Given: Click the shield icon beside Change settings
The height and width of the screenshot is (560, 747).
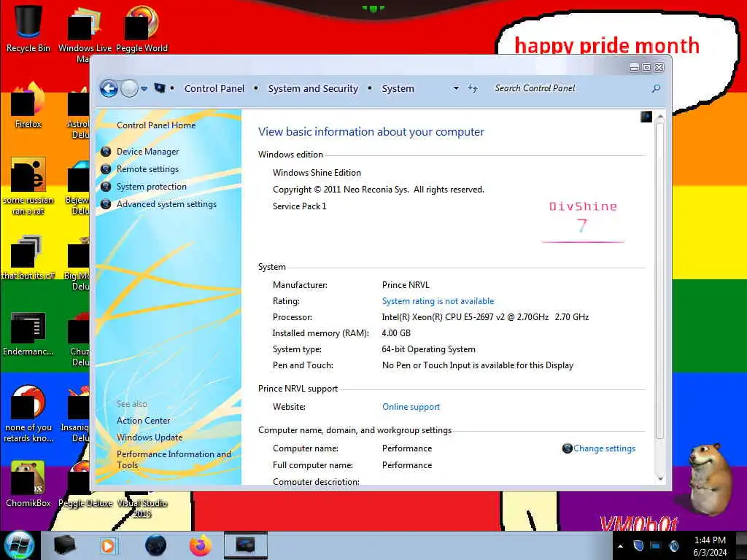Looking at the screenshot, I should tap(567, 448).
